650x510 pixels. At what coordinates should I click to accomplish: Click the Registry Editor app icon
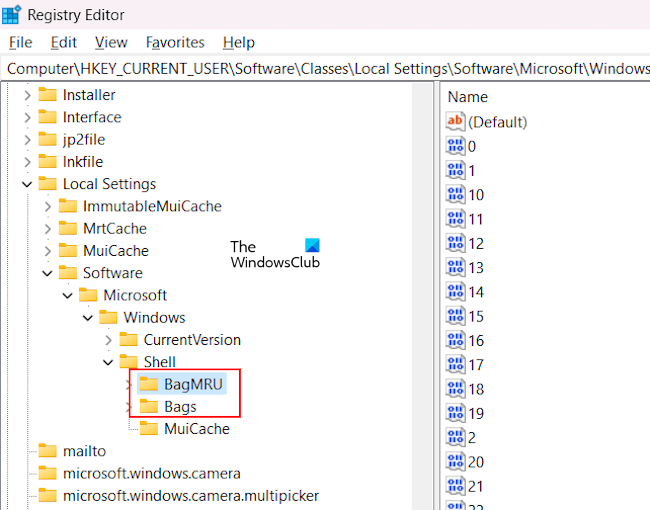point(11,15)
